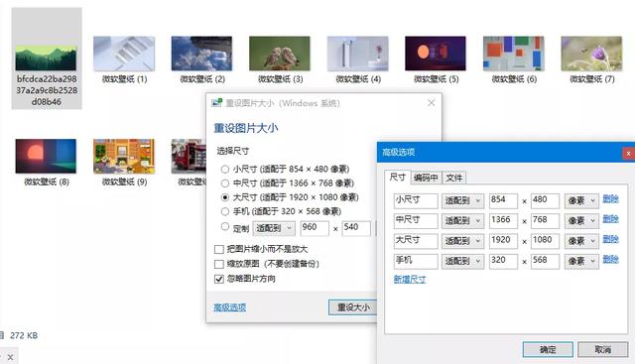Select the 微软壁纸 (3) owls thumbnail

click(x=280, y=54)
